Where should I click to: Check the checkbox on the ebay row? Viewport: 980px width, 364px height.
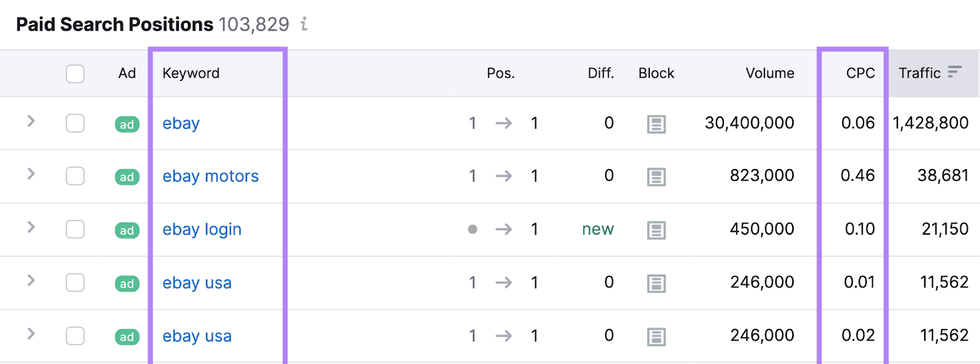point(75,123)
